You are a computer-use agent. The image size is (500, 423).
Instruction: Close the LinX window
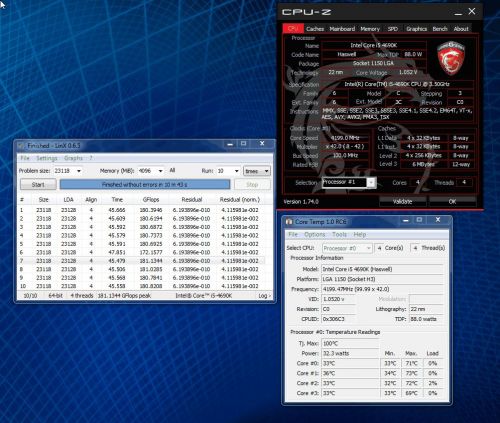pyautogui.click(x=262, y=143)
